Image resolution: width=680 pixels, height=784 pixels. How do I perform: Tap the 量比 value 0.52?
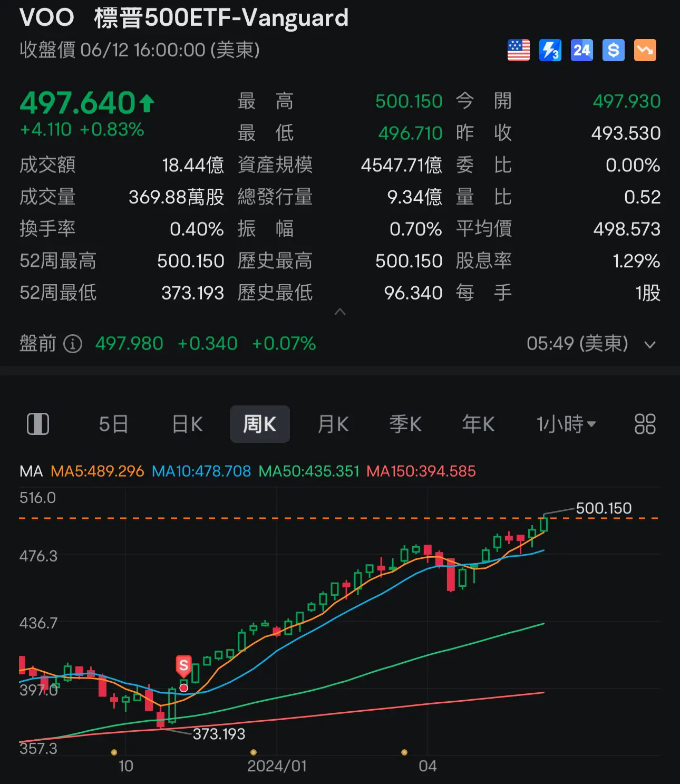pos(642,197)
